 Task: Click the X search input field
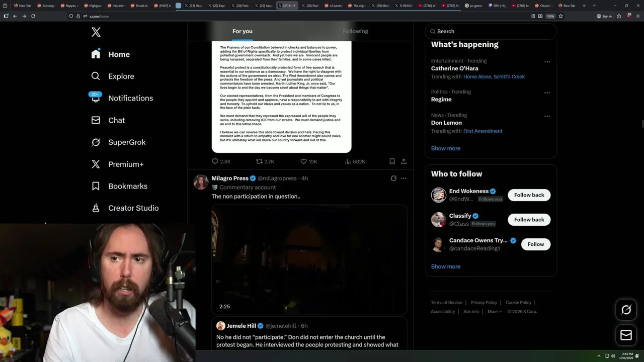click(491, 31)
